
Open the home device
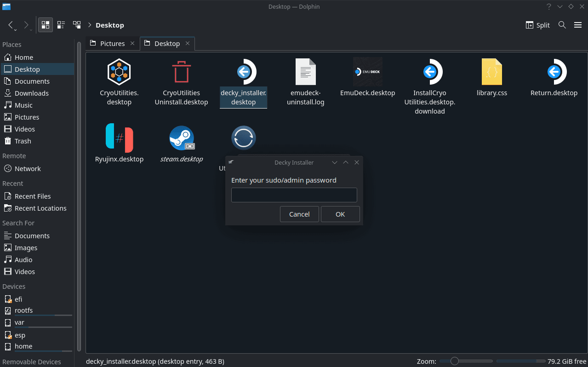coord(37,347)
